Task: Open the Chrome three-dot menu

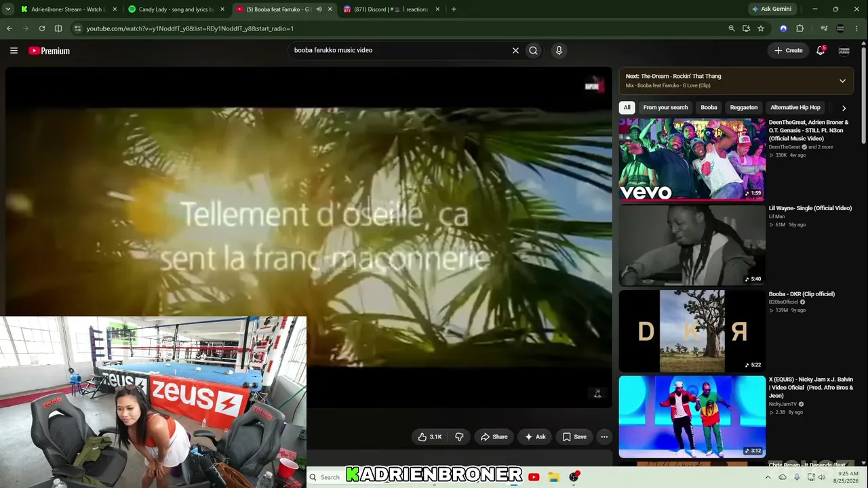Action: coord(858,28)
